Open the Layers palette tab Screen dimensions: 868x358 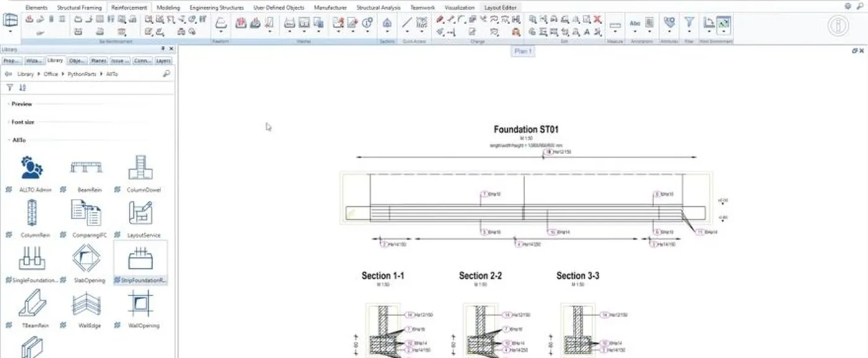[x=163, y=61]
